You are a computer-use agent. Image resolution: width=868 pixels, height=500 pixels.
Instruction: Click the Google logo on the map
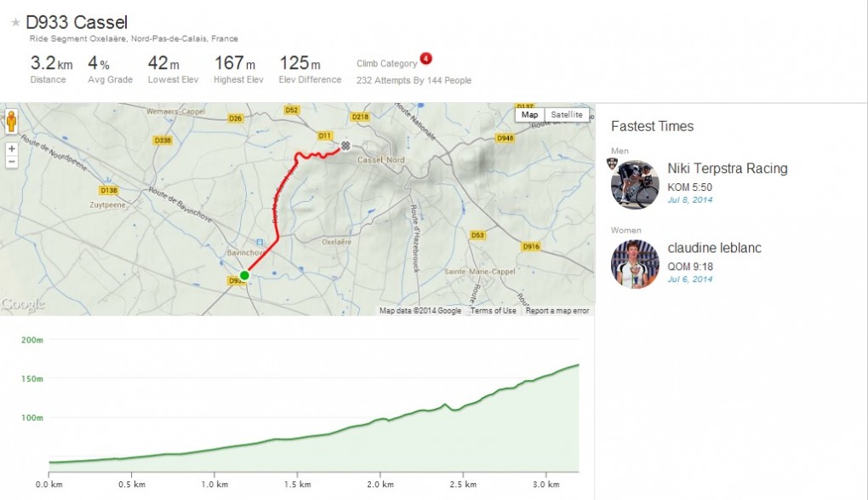tap(22, 305)
